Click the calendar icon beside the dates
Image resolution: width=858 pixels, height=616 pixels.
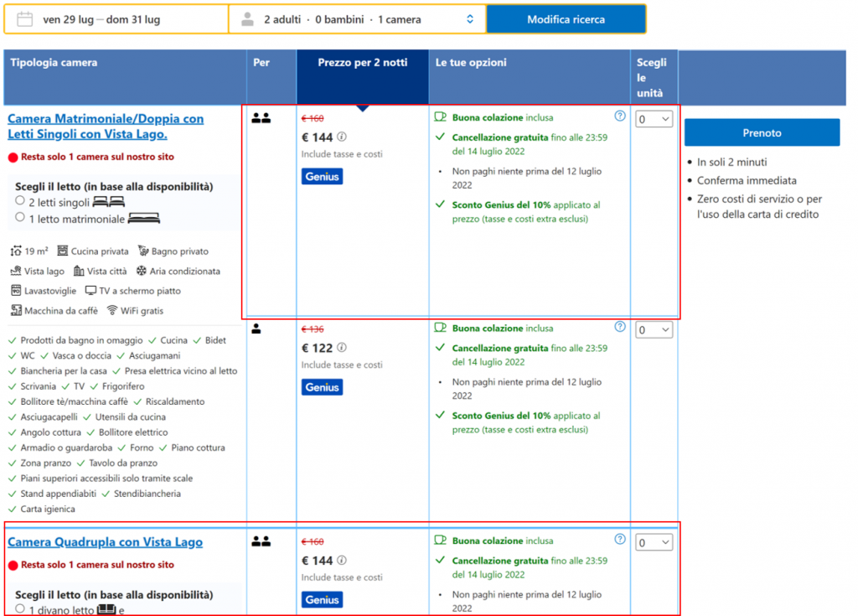(x=24, y=19)
